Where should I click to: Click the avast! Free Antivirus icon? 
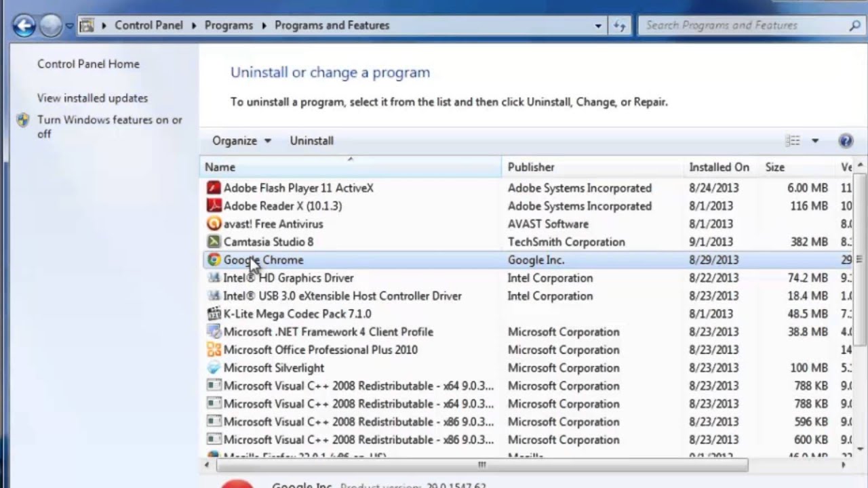click(214, 224)
